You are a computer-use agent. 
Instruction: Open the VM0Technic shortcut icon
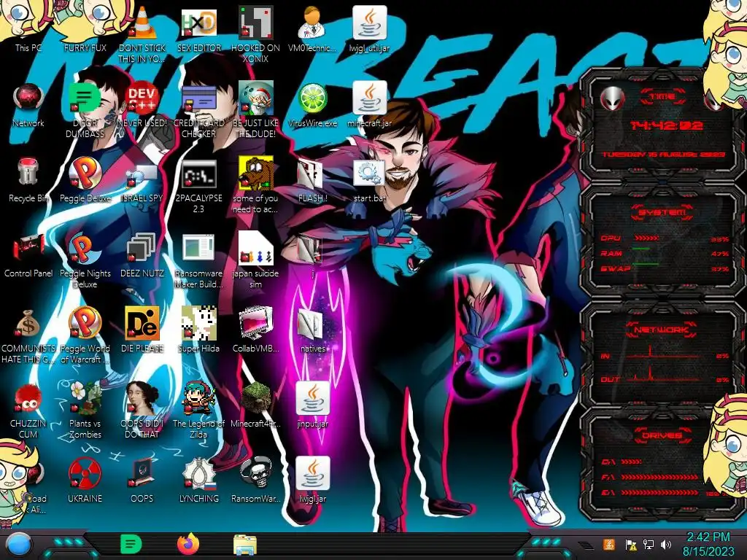pyautogui.click(x=312, y=23)
